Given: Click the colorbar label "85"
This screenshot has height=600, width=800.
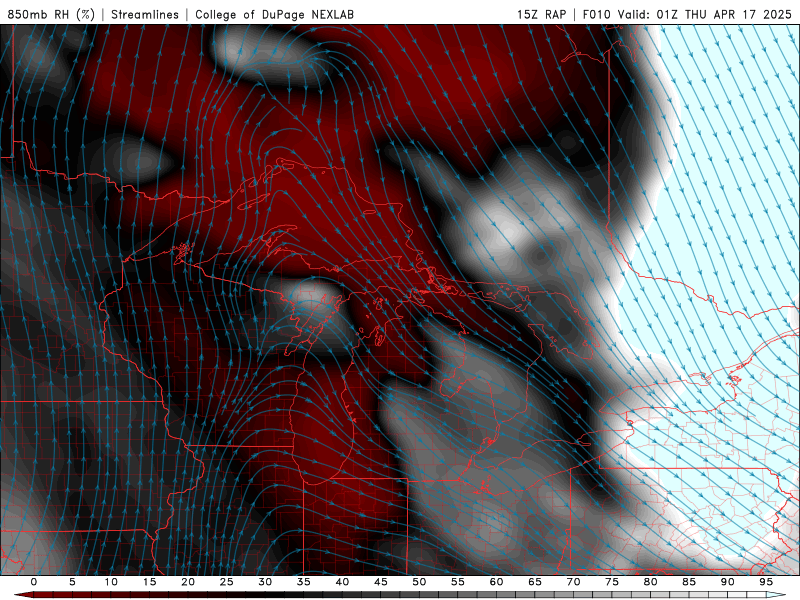Looking at the screenshot, I should [x=689, y=582].
